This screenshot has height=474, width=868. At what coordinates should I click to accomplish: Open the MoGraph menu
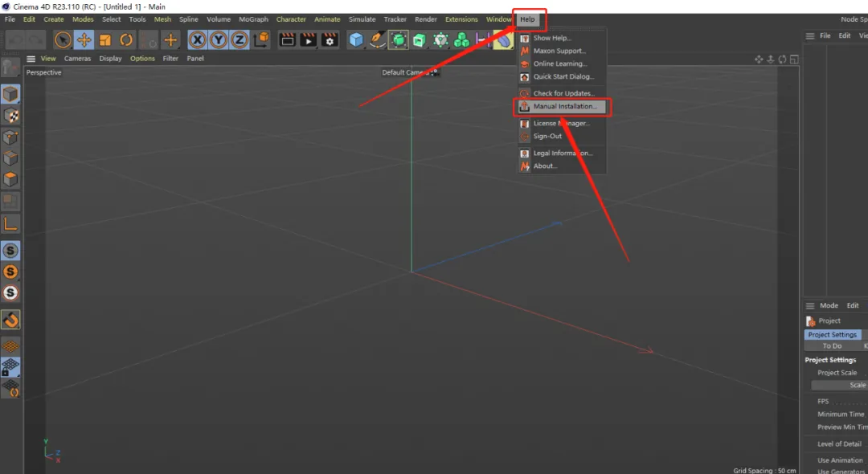coord(253,19)
